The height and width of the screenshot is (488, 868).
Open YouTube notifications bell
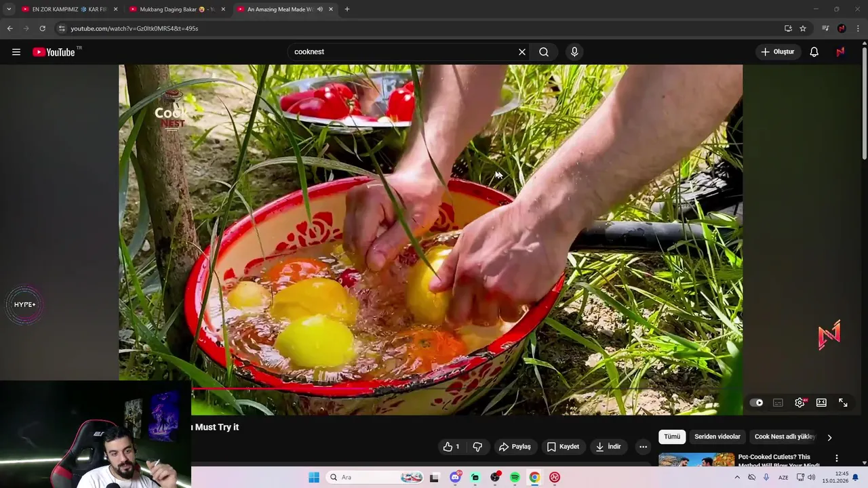point(814,52)
